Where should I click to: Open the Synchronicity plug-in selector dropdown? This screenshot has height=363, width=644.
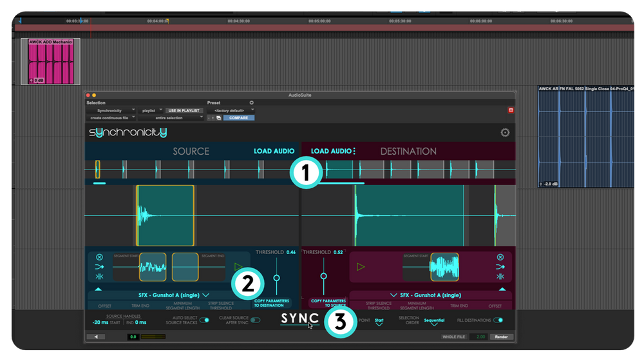111,111
